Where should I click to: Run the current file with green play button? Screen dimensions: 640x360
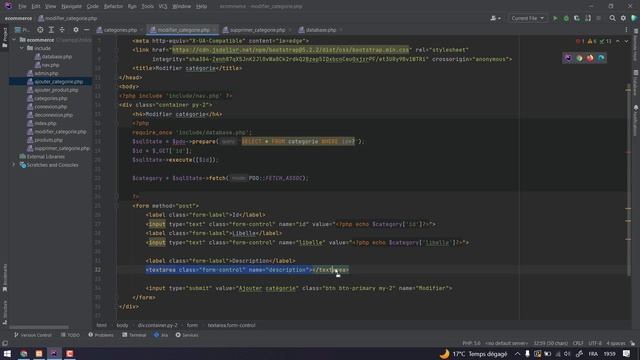(555, 18)
